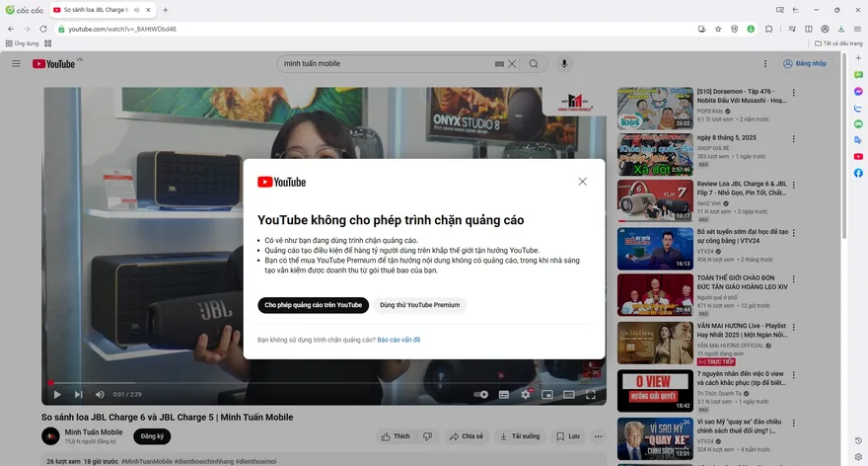Open Messenger in the Cốc Cốc sidebar
868x466 pixels.
(858, 92)
